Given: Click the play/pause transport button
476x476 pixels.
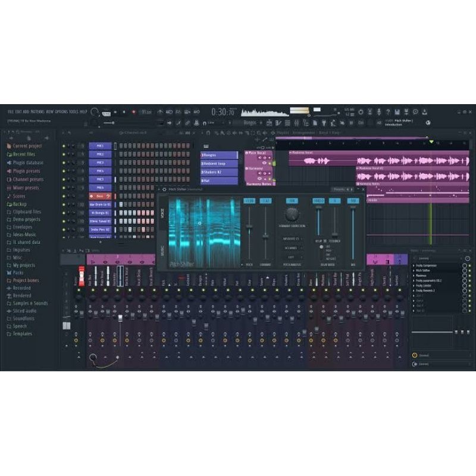Looking at the screenshot, I should point(115,112).
